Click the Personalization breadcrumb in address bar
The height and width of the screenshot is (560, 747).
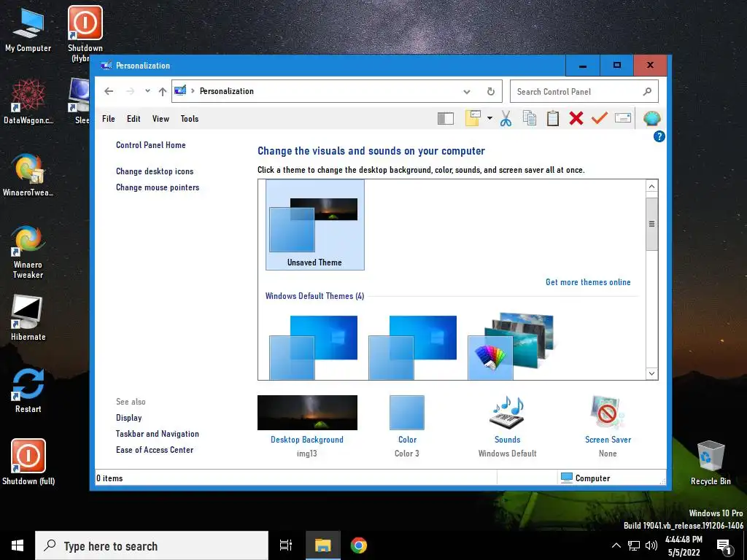click(227, 91)
